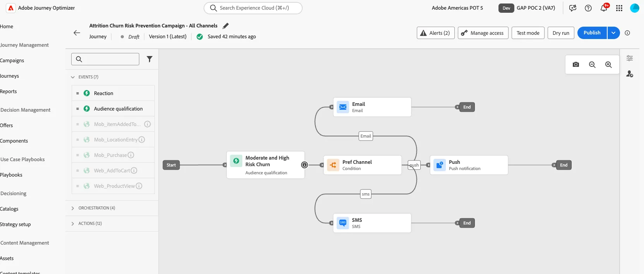Filter the palette activities list
The height and width of the screenshot is (274, 644).
tap(149, 59)
